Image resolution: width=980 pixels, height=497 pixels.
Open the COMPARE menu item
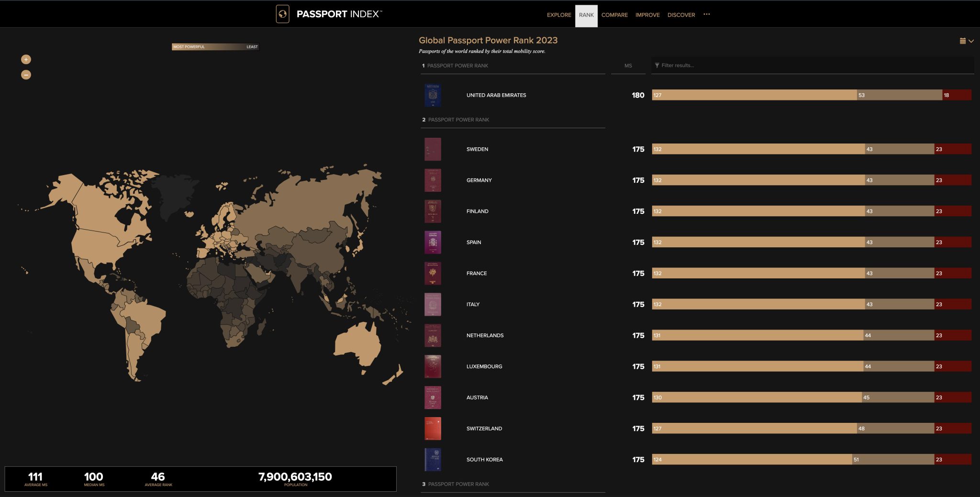614,15
